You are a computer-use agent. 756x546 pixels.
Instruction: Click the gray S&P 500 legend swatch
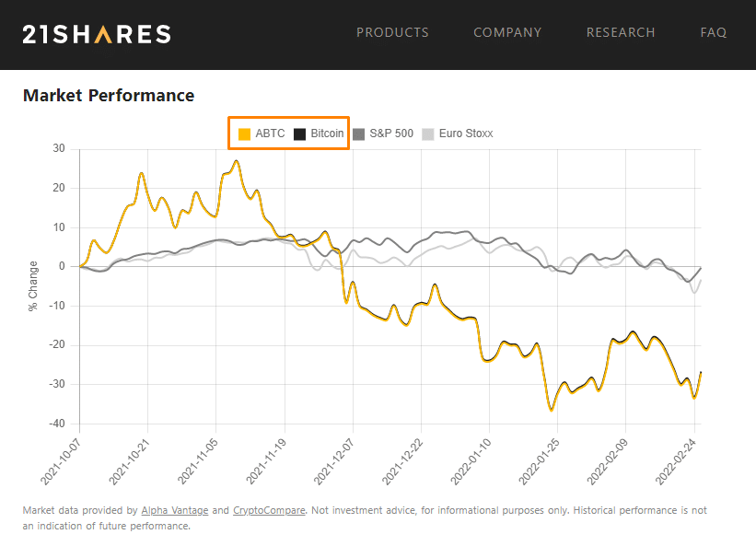(x=359, y=134)
